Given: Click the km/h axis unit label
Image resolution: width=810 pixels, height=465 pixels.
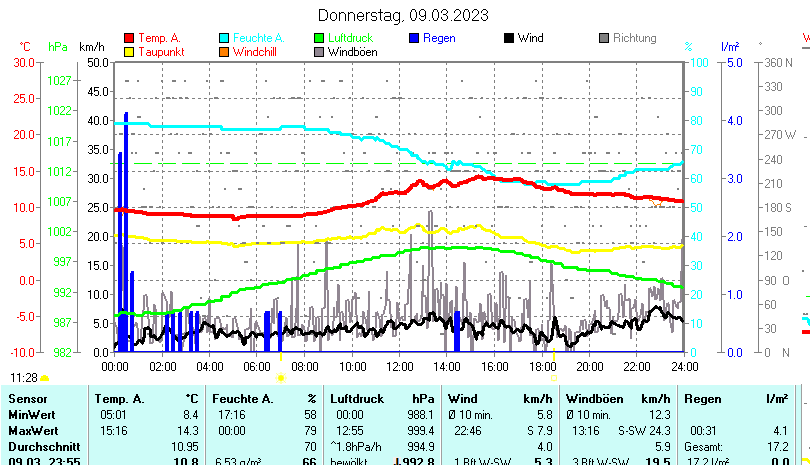Looking at the screenshot, I should point(91,47).
